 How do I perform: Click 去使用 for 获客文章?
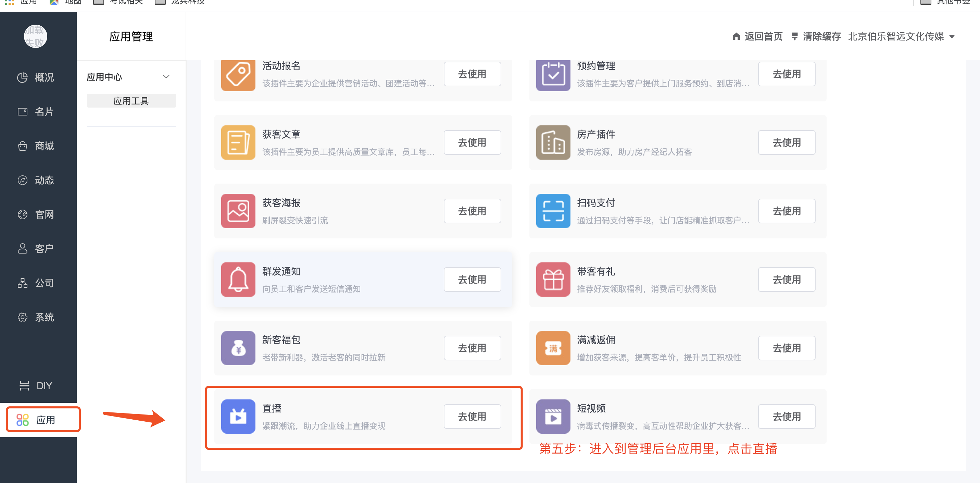pos(472,143)
